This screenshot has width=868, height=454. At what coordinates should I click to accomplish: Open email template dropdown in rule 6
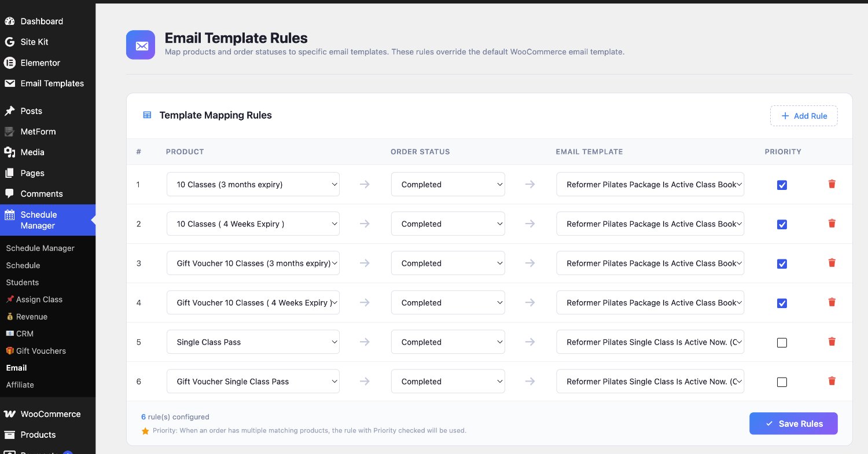click(650, 381)
